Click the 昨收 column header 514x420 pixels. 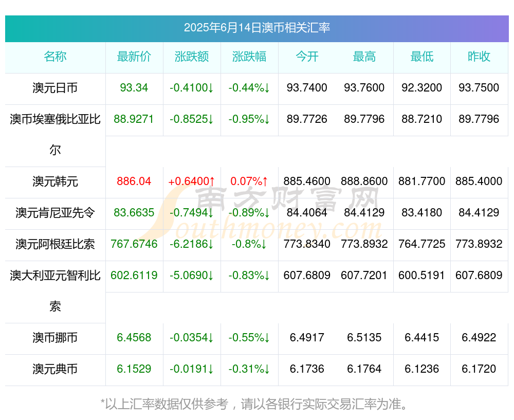(x=479, y=57)
